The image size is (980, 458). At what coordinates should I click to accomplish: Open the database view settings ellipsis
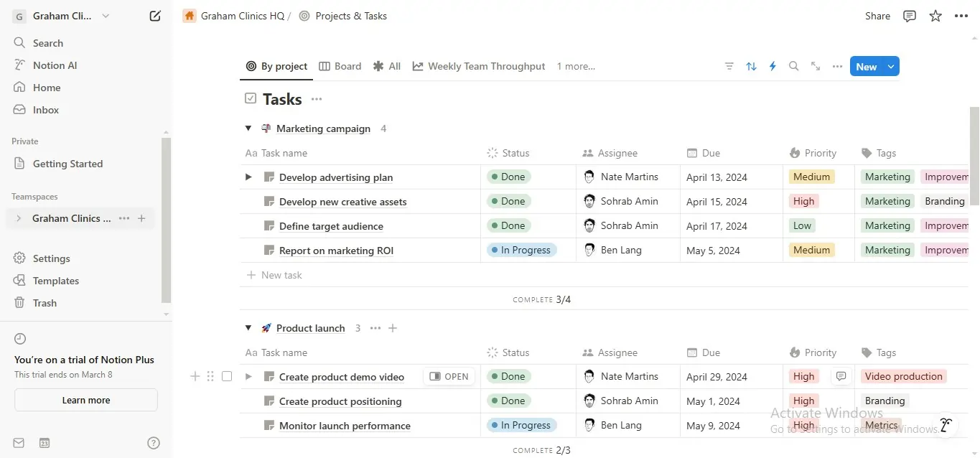(837, 66)
